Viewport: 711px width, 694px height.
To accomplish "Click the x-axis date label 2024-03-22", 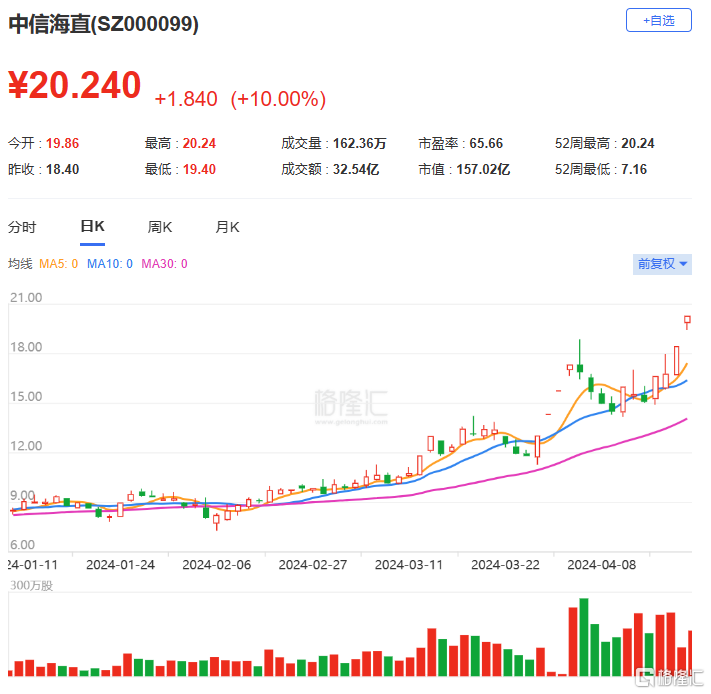I will (506, 565).
